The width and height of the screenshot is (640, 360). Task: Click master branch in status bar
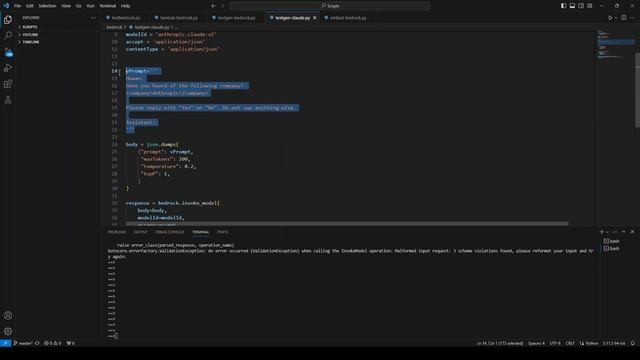tap(23, 343)
